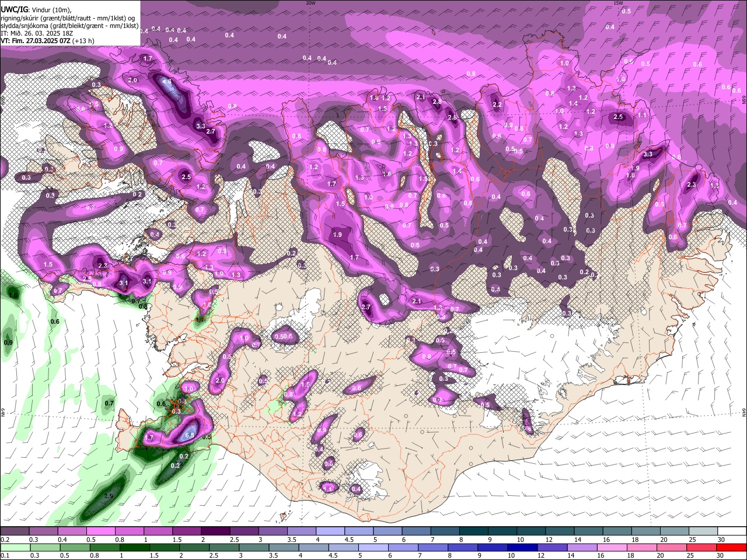The height and width of the screenshot is (560, 747).
Task: Pick the bright red bottom-row swatch labeled 30
Action: tap(731, 547)
